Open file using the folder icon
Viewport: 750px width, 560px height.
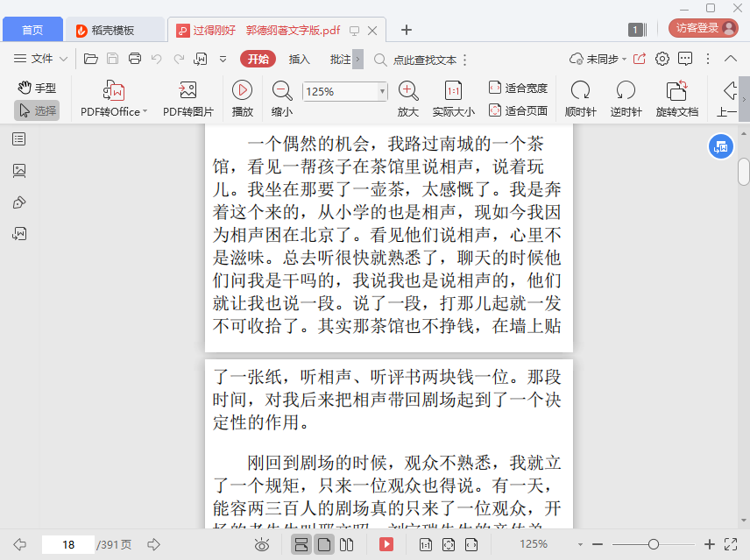tap(91, 59)
